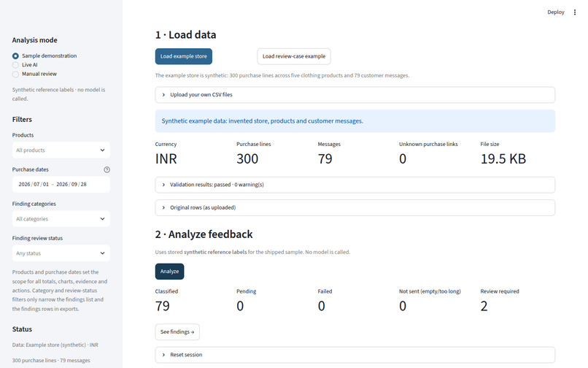Select Manual review mode

(x=34, y=74)
